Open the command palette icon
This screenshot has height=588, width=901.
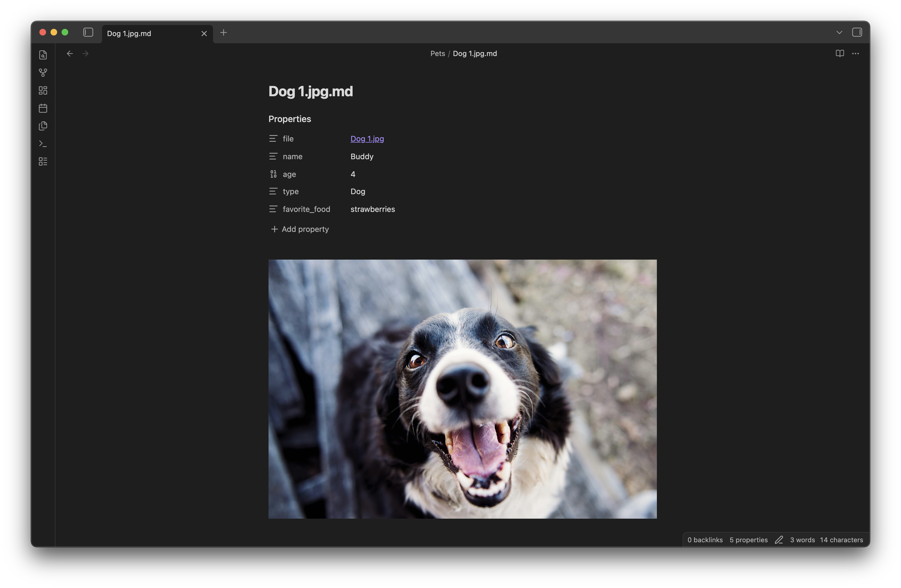click(x=43, y=144)
